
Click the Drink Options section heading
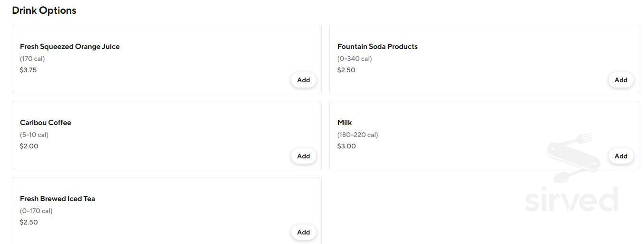click(44, 10)
